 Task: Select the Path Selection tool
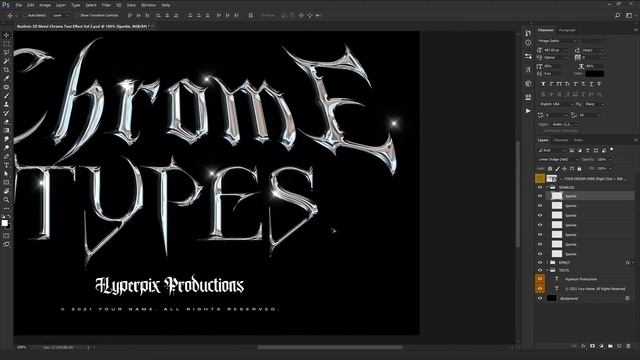pyautogui.click(x=6, y=173)
